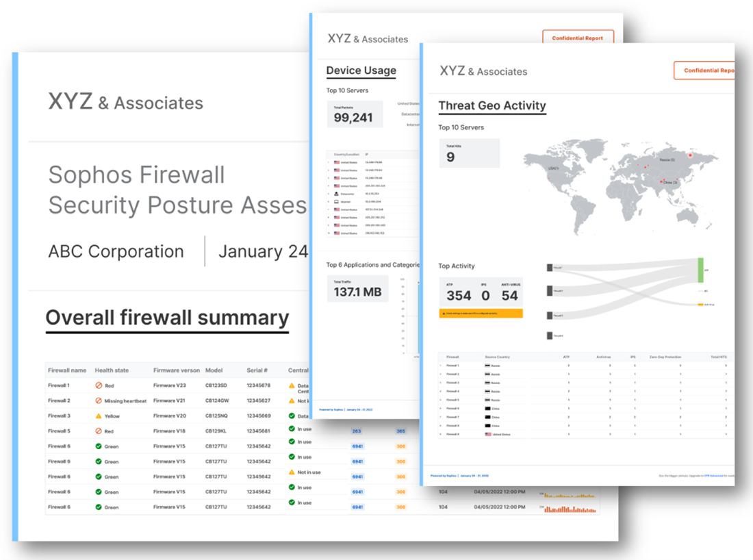Click the red sparkline chart in the last table row
The image size is (753, 560).
point(570,508)
